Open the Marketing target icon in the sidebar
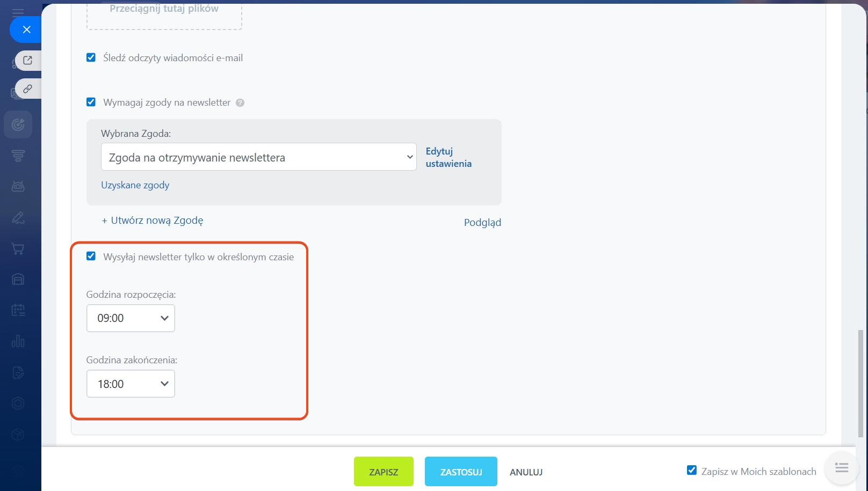The height and width of the screenshot is (491, 868). pos(18,124)
